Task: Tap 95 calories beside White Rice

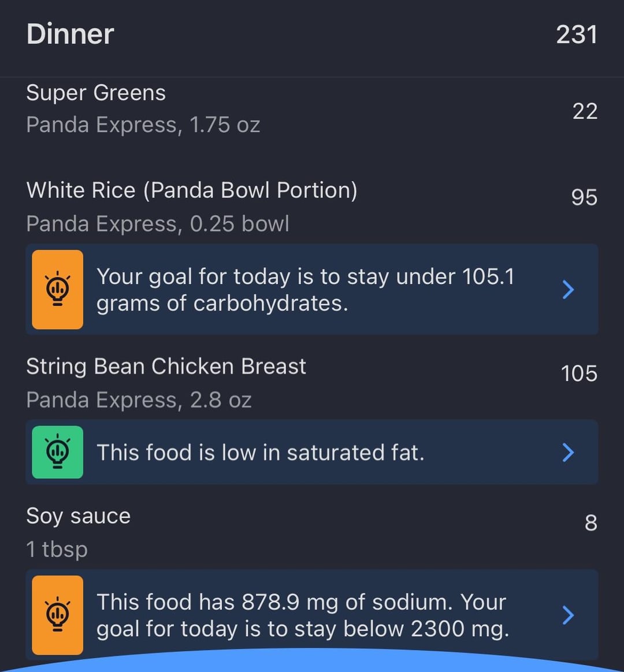Action: [x=584, y=197]
